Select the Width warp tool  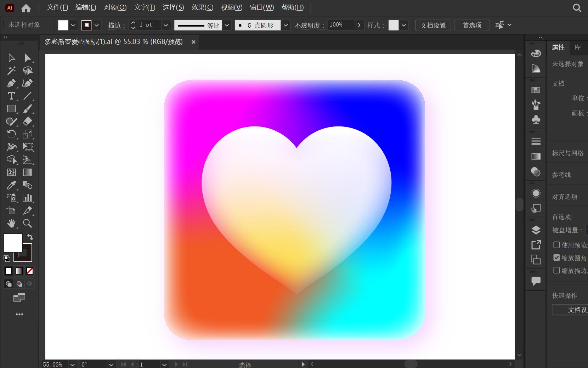click(x=11, y=147)
